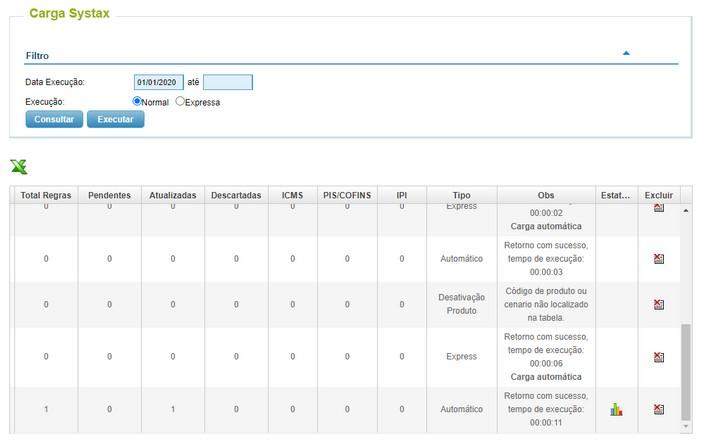Click the Estat... column header

coord(616,195)
